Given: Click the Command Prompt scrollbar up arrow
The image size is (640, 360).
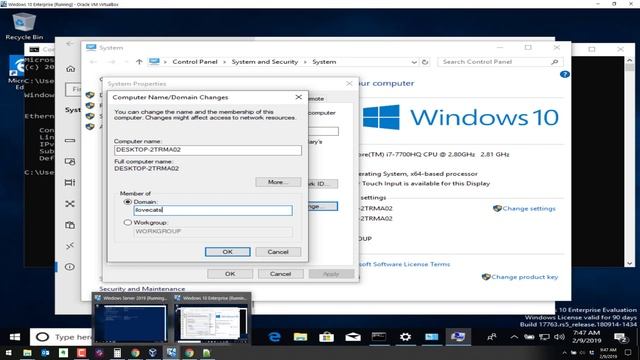Looking at the screenshot, I should pyautogui.click(x=629, y=60).
